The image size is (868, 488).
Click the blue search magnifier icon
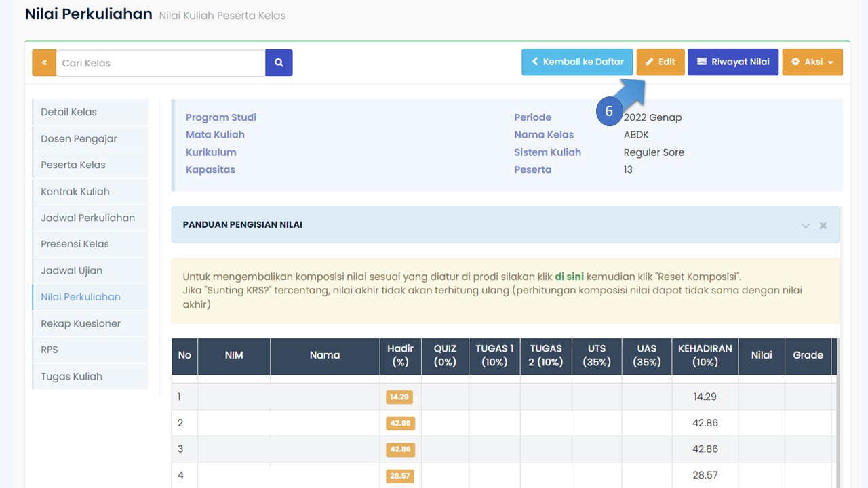pos(279,63)
